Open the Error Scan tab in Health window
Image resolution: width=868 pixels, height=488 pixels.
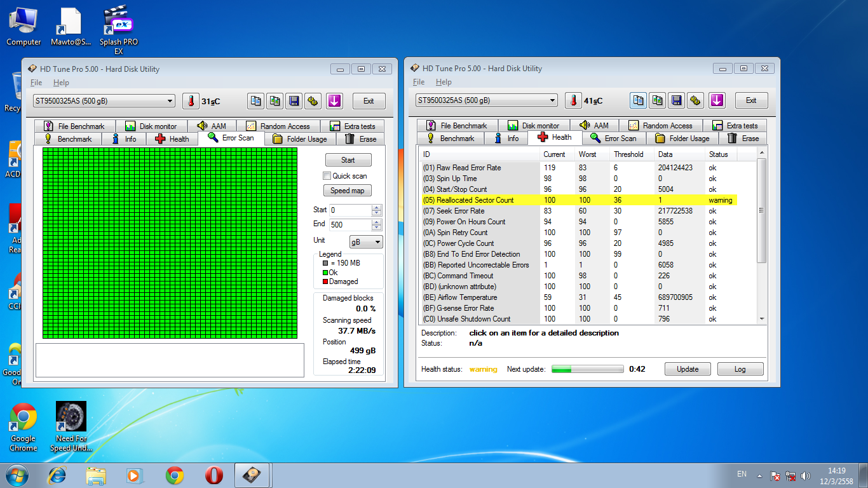pyautogui.click(x=613, y=139)
